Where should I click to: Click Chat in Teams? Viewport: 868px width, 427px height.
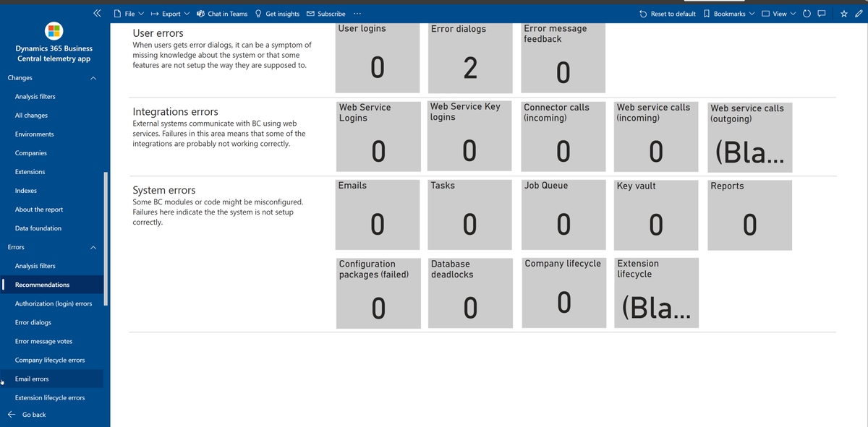tap(222, 14)
